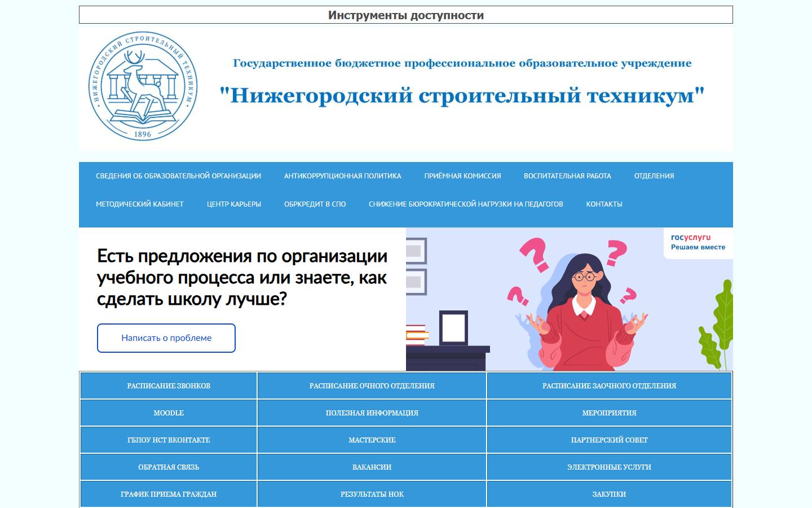Image resolution: width=812 pixels, height=508 pixels.
Task: Open 'Антикоррупционная политика' menu item
Action: 343,176
